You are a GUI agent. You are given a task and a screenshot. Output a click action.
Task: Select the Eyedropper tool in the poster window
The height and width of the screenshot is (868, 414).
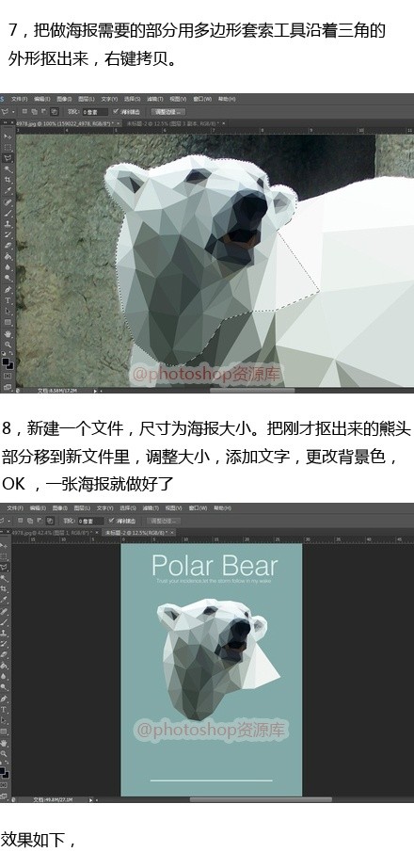click(5, 599)
